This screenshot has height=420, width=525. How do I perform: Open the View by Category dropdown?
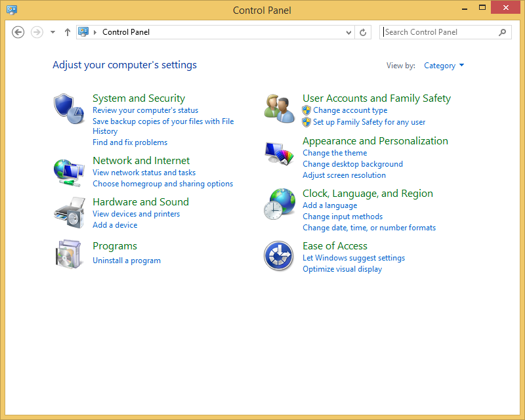tap(444, 66)
